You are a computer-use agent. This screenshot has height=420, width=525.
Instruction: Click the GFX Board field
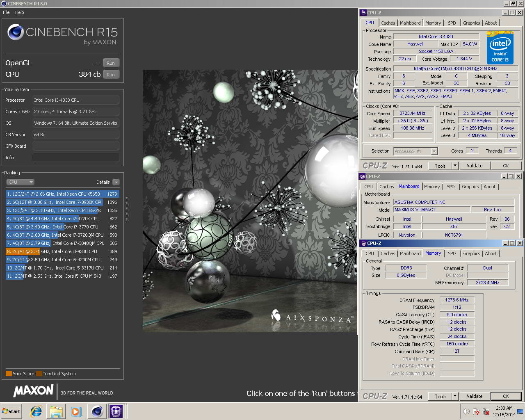76,146
